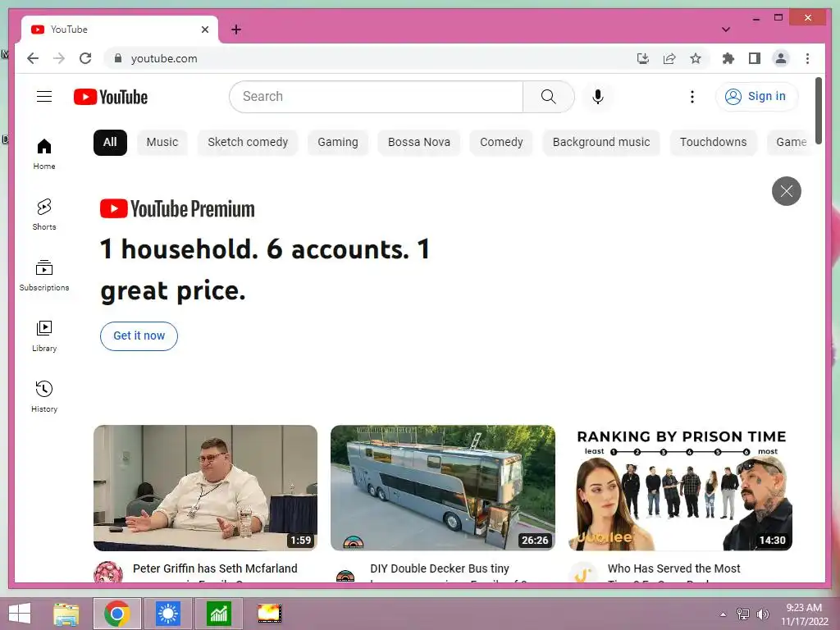
Task: Open Chrome profile avatar
Action: coord(781,58)
